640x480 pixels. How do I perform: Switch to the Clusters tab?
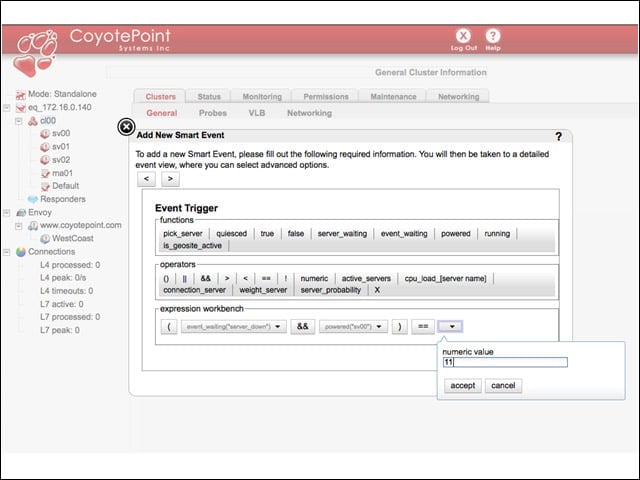point(160,96)
